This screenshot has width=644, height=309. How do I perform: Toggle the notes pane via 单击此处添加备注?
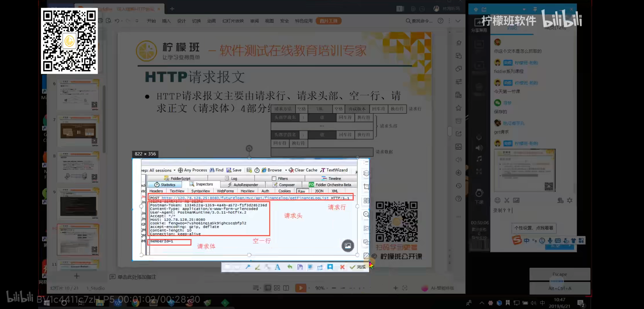coord(133,277)
